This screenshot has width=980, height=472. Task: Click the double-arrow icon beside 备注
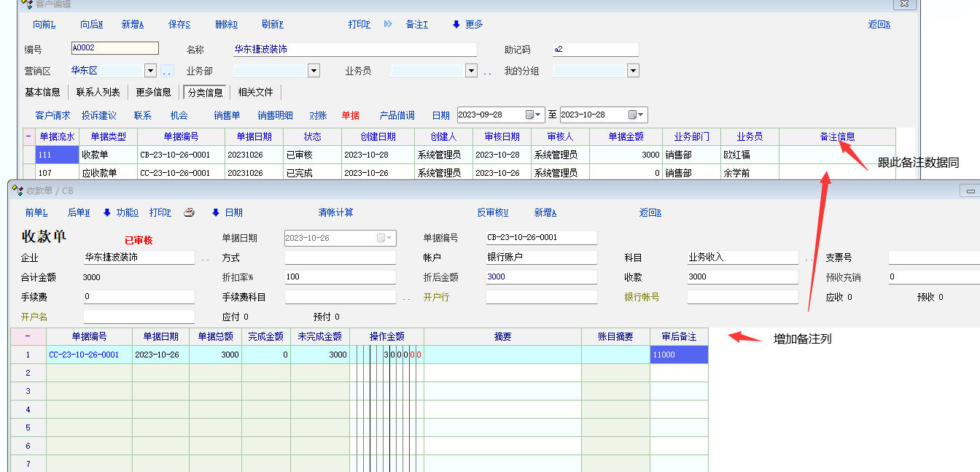click(388, 24)
